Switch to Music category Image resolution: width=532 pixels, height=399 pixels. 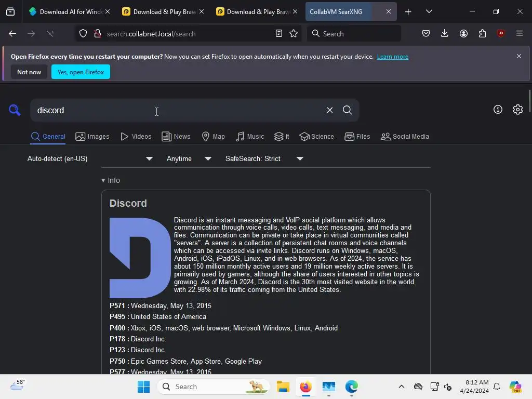(250, 137)
